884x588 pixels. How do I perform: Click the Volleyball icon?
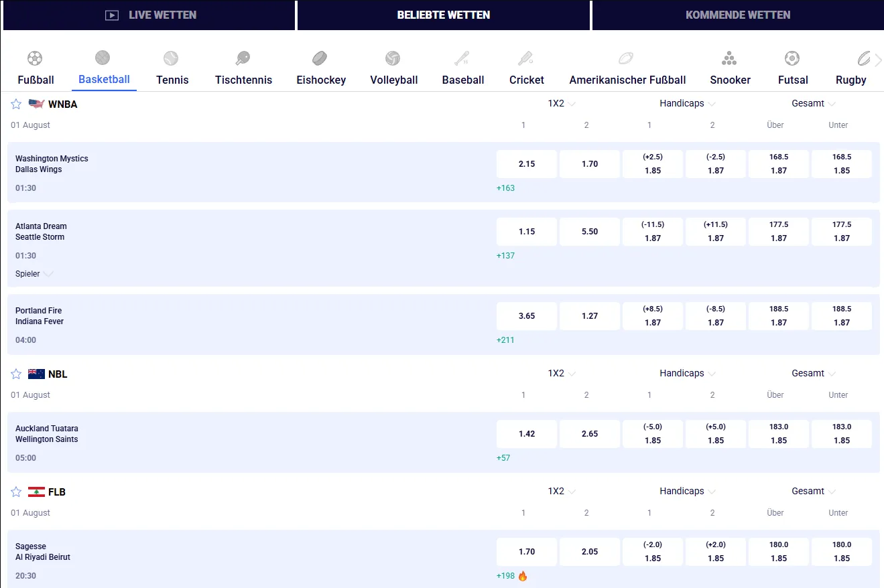point(393,58)
